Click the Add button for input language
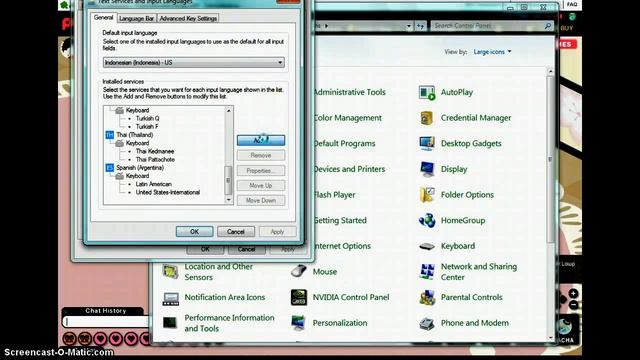This screenshot has height=360, width=640. (x=261, y=140)
